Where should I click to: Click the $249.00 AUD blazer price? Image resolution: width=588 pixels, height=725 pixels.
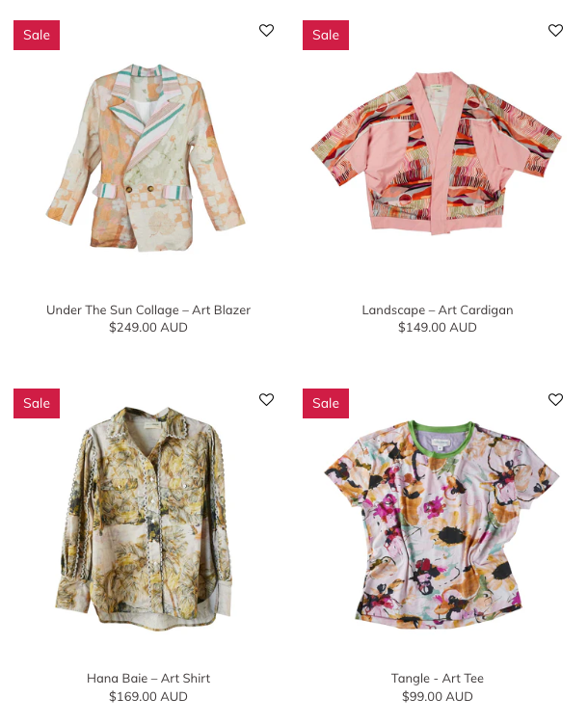(148, 328)
